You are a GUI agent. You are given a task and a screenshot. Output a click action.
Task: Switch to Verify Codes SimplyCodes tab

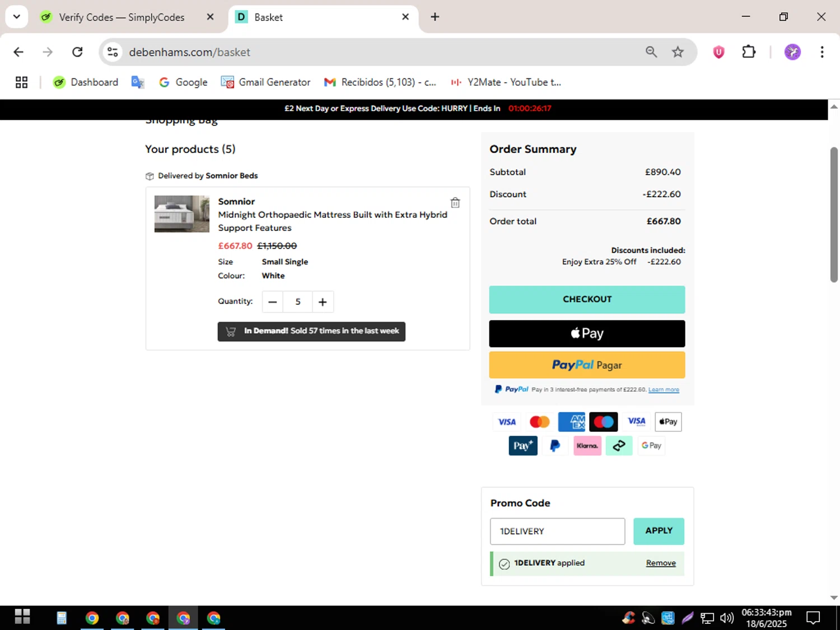coord(120,17)
